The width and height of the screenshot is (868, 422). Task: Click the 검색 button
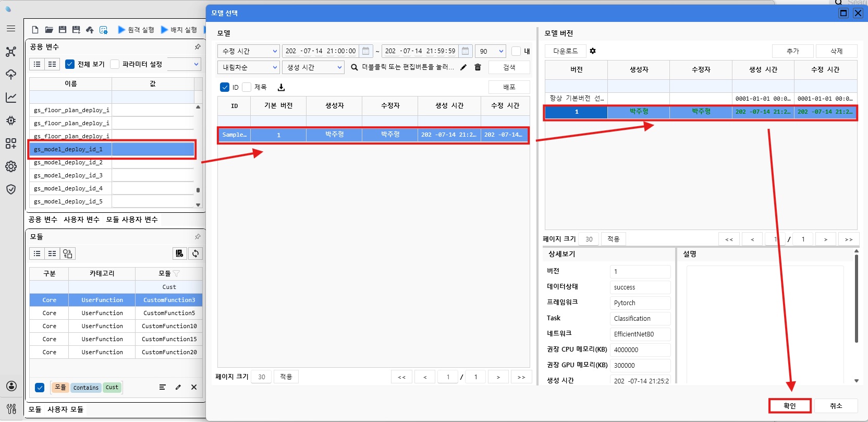click(509, 67)
